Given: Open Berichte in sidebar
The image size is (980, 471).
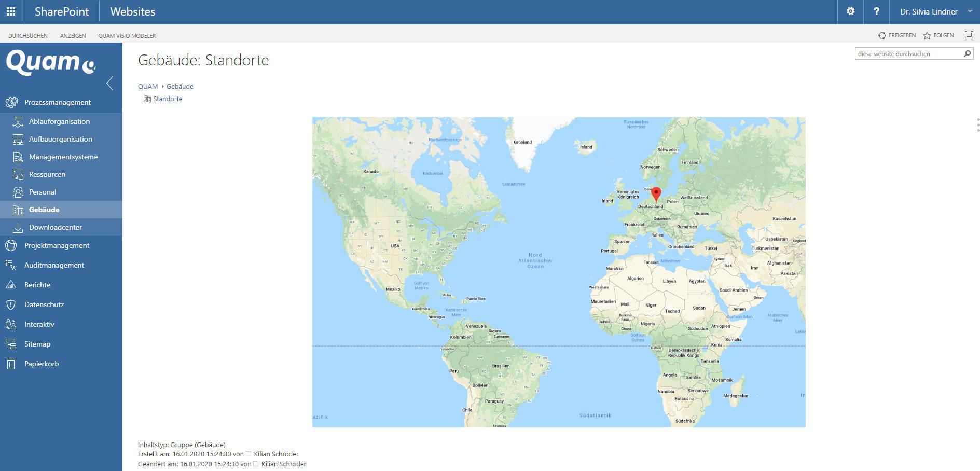Looking at the screenshot, I should (x=37, y=285).
